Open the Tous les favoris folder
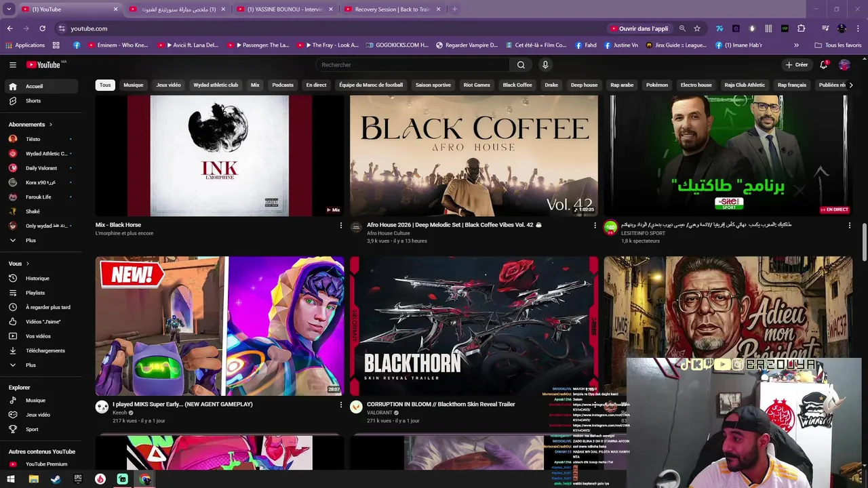868x488 pixels. tap(839, 45)
